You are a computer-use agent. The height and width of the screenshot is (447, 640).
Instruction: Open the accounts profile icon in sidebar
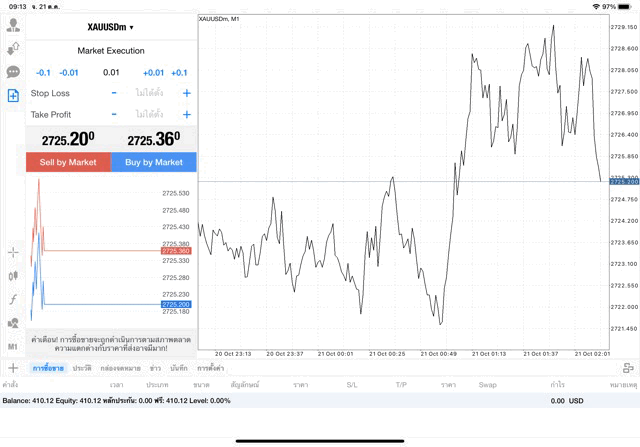coord(13,25)
